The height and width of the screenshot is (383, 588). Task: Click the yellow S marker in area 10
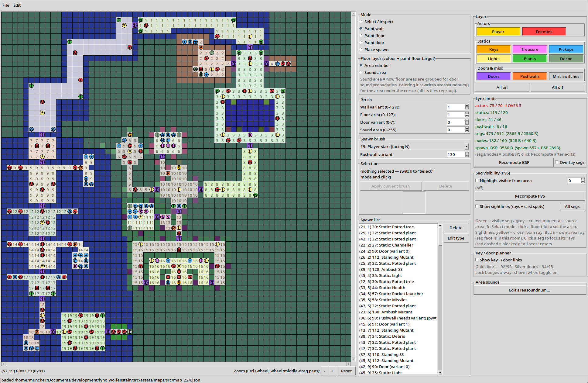[179, 167]
